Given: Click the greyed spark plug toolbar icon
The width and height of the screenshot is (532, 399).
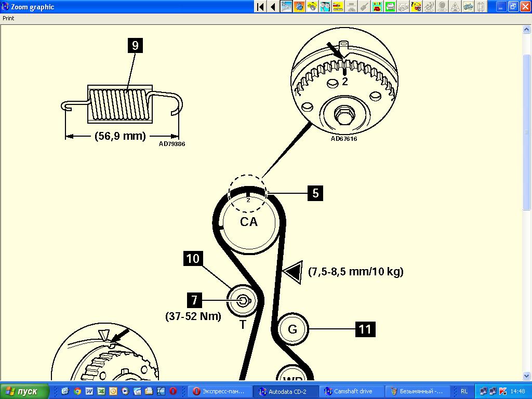Looking at the screenshot, I should [x=364, y=6].
